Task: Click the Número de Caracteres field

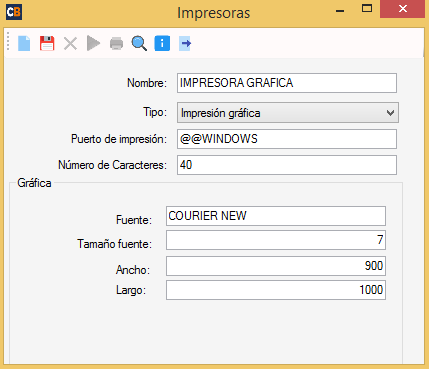Action: [x=287, y=165]
